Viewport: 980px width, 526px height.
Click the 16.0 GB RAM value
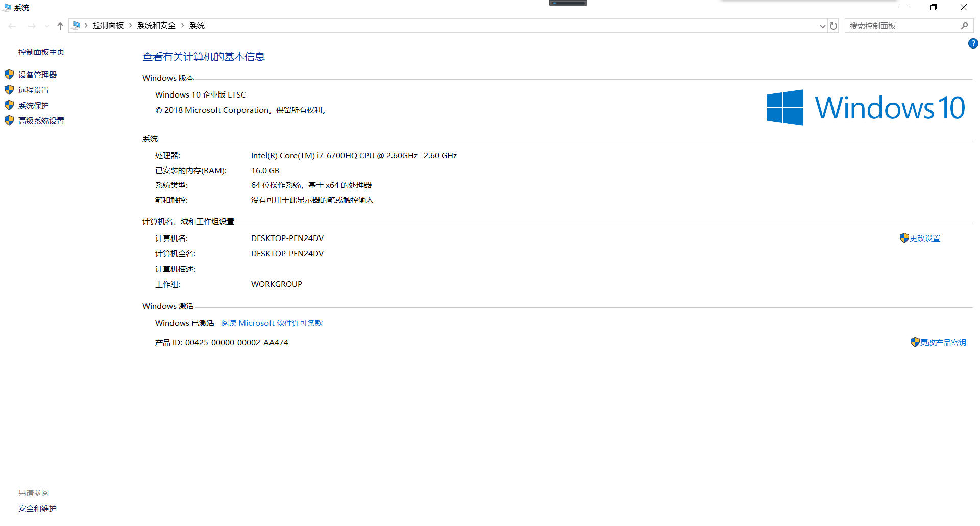265,171
